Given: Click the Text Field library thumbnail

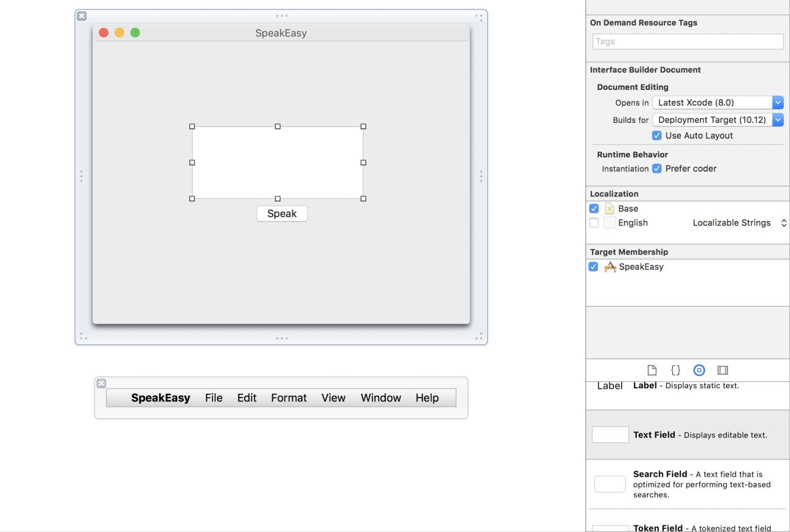Looking at the screenshot, I should tap(610, 434).
